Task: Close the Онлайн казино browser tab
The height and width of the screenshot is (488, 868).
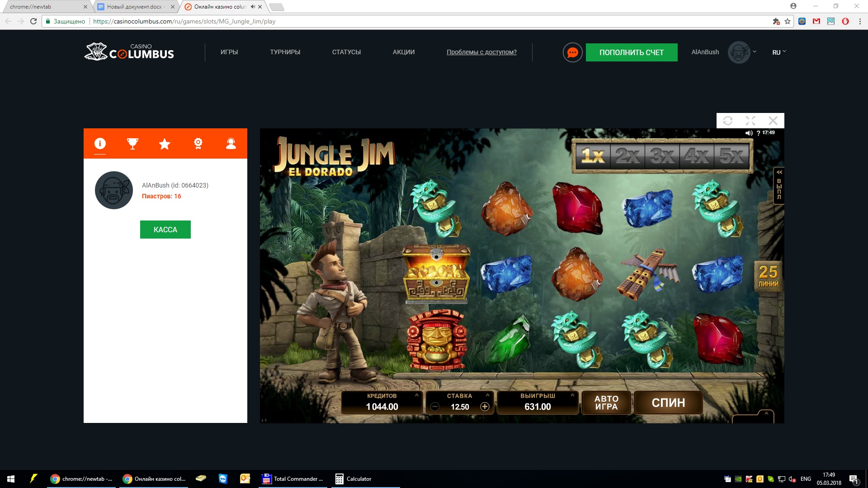Action: [260, 7]
